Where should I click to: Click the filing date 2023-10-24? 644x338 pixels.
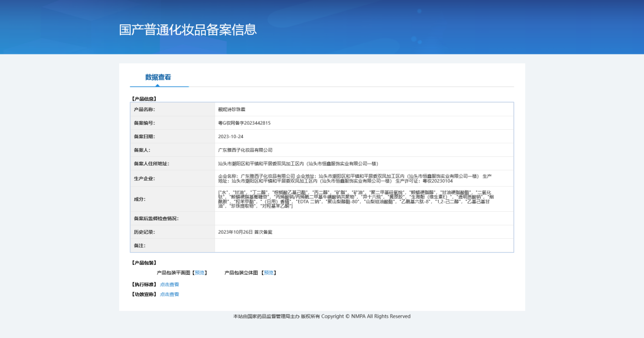(x=231, y=137)
